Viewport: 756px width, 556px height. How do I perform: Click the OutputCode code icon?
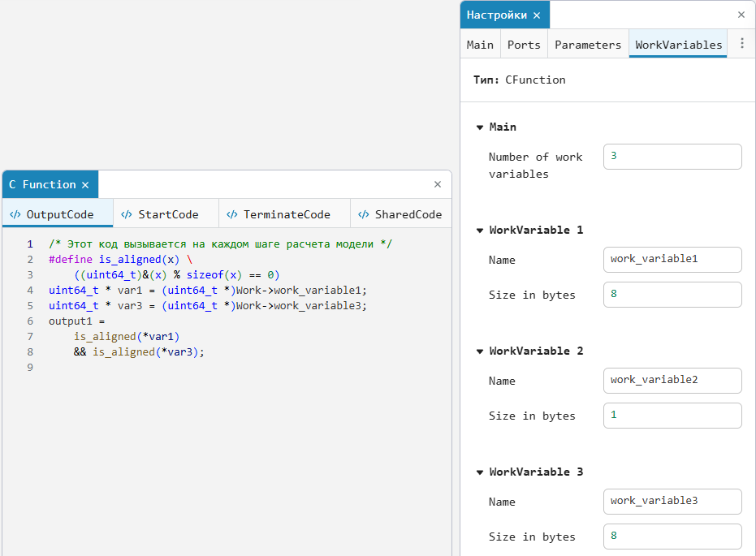pos(15,214)
